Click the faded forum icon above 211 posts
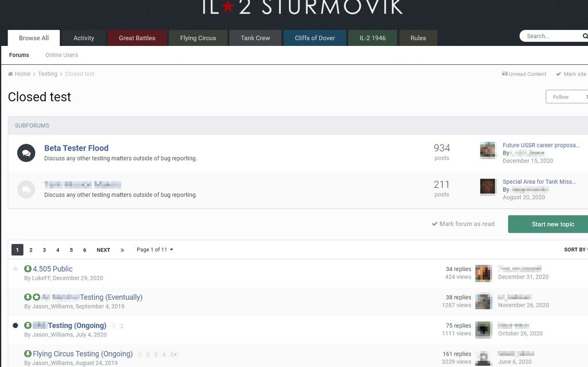This screenshot has height=367, width=588. pos(26,190)
